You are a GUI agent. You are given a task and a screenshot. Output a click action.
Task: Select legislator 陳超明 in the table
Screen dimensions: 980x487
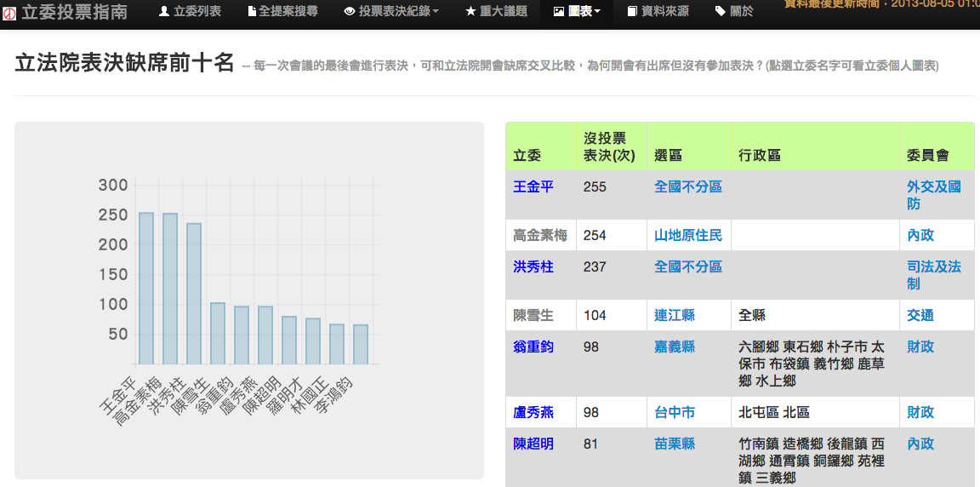coord(533,444)
